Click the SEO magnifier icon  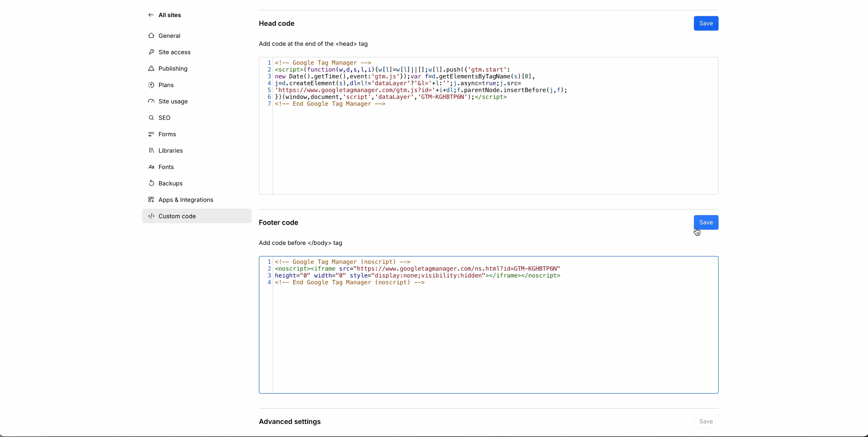click(151, 118)
